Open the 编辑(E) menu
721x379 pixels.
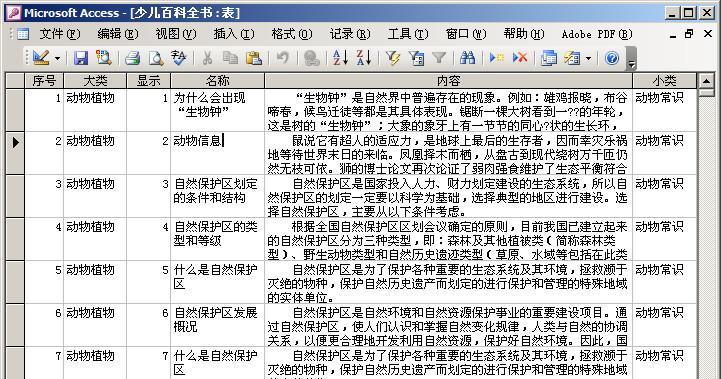(x=118, y=34)
